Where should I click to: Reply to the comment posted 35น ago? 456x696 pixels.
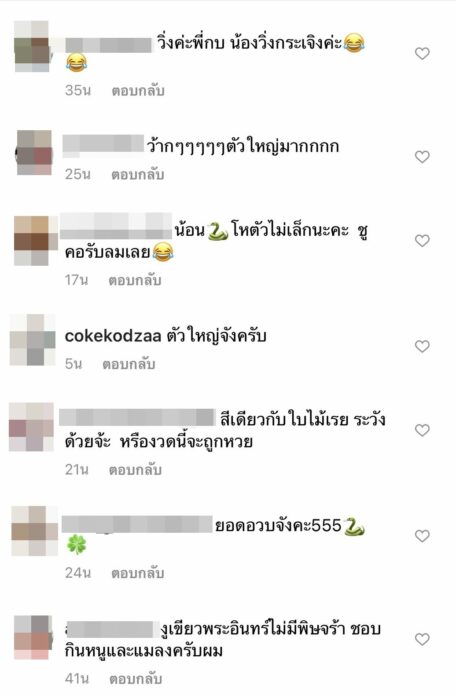click(x=138, y=91)
